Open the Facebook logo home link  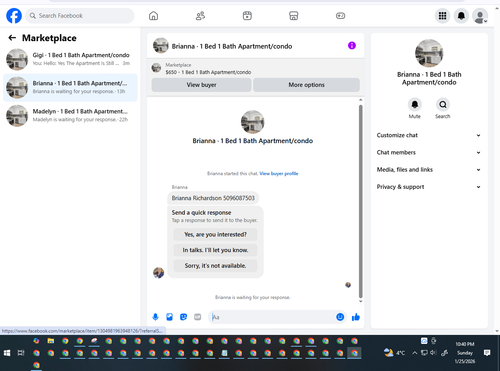point(14,16)
